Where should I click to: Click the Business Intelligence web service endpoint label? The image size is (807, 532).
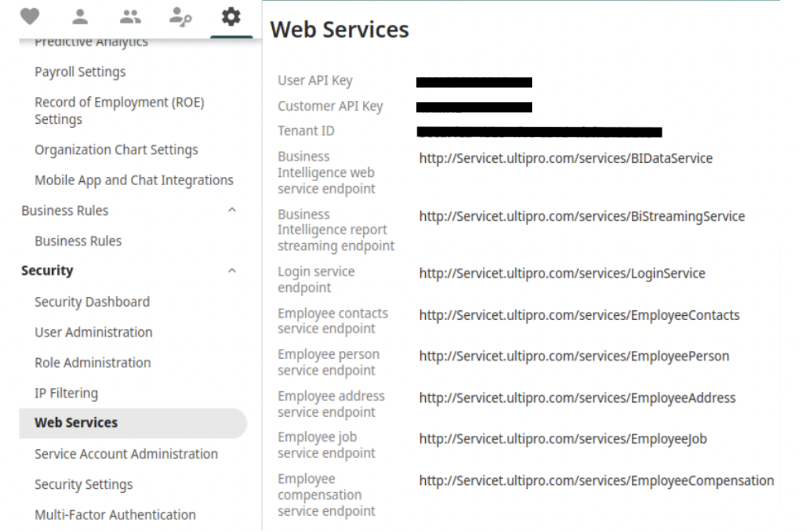tap(326, 173)
